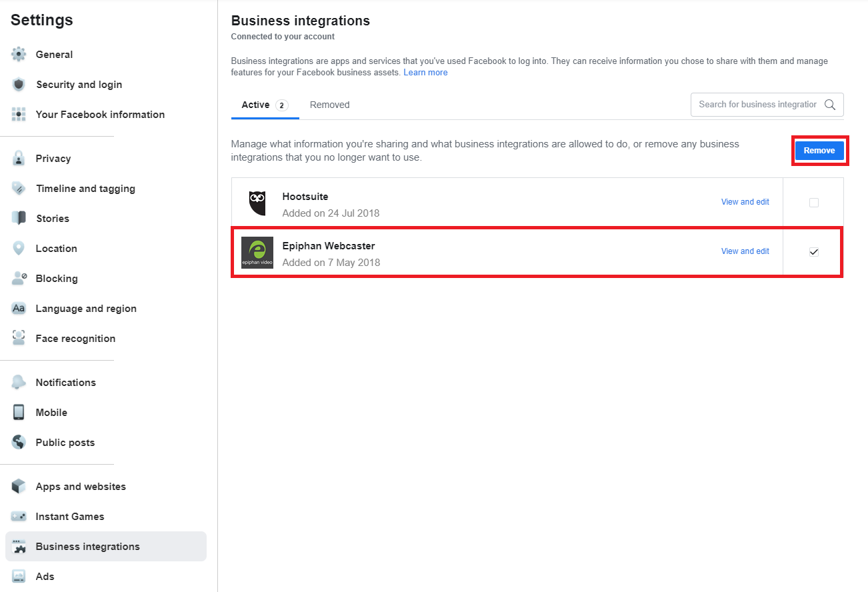Switch to the Active tab
868x592 pixels.
coord(265,105)
